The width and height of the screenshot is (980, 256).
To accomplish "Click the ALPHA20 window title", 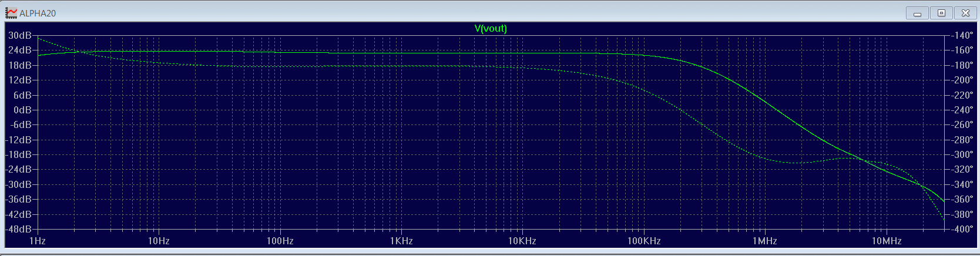I will [x=38, y=13].
